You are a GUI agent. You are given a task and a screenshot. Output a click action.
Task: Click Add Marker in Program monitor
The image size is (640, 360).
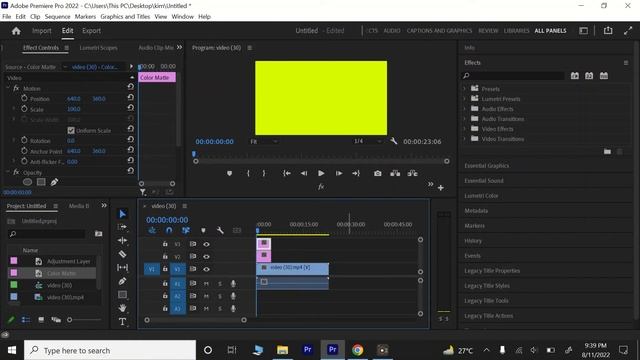229,173
